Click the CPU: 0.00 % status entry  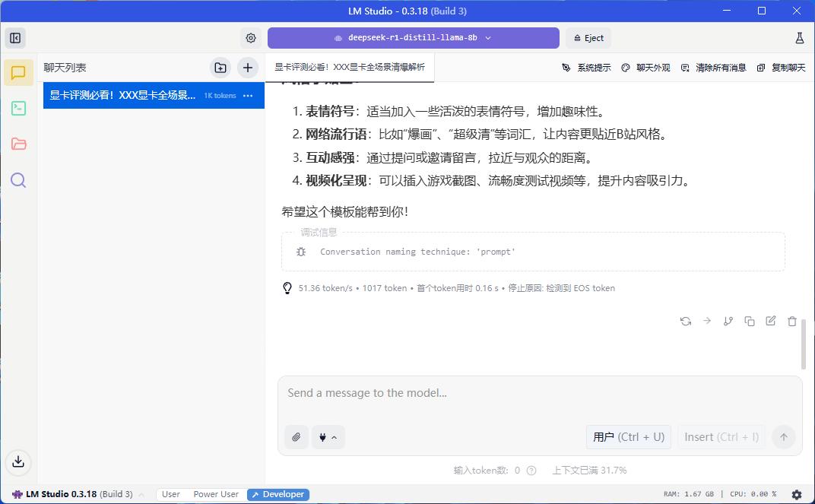[753, 494]
